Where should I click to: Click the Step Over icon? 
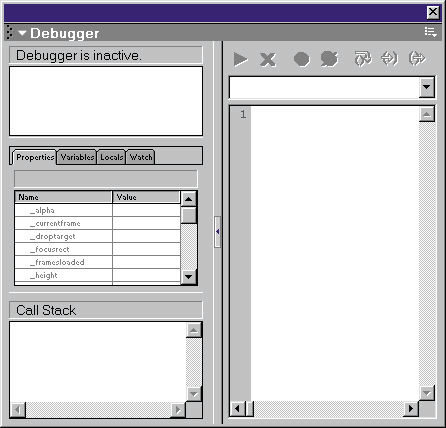coord(363,59)
